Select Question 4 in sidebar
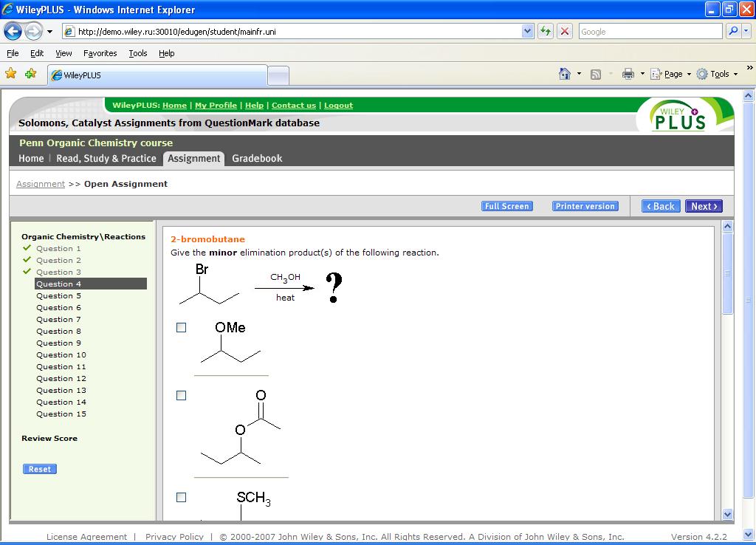 (91, 284)
